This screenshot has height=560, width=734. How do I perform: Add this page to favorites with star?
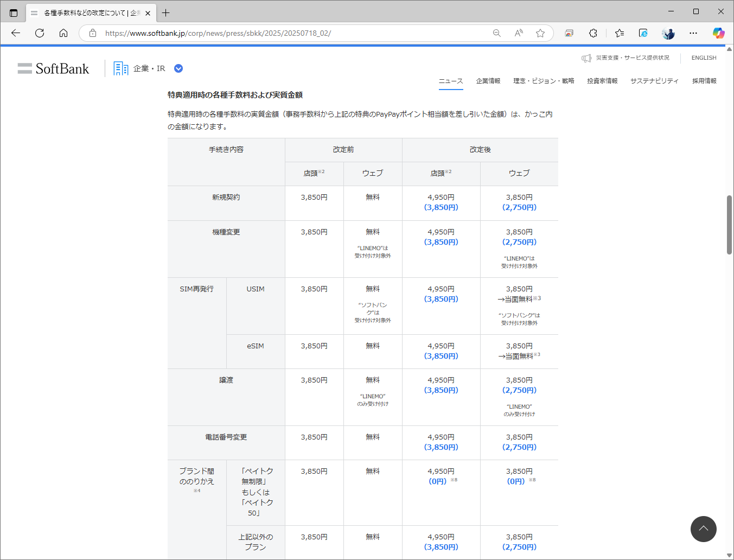tap(540, 33)
